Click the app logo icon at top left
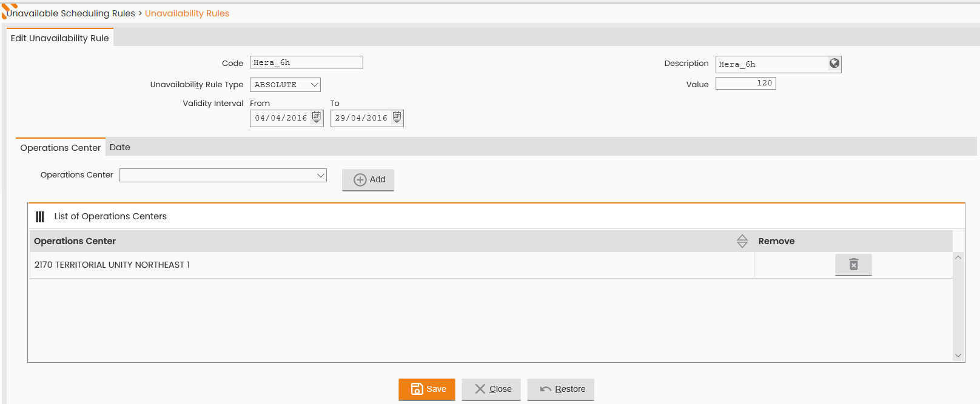 click(8, 10)
